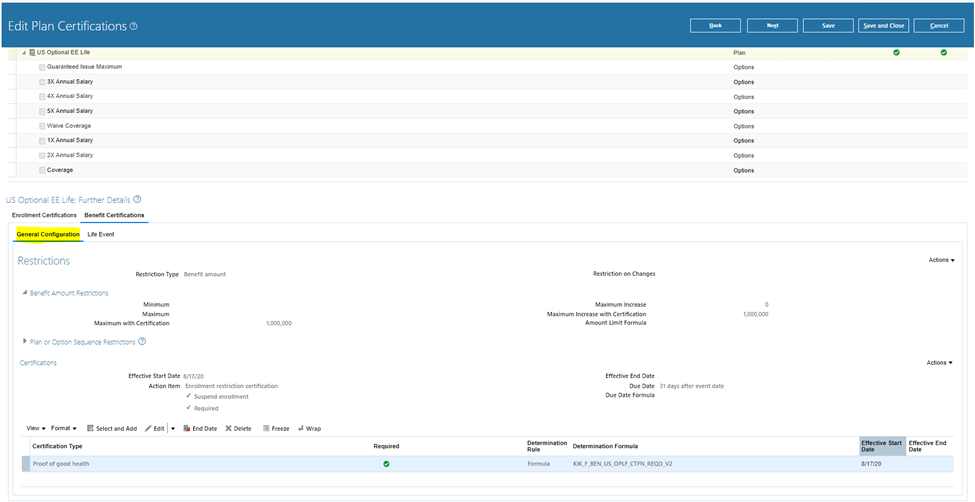Click Effective Start Date column header

[x=882, y=446]
